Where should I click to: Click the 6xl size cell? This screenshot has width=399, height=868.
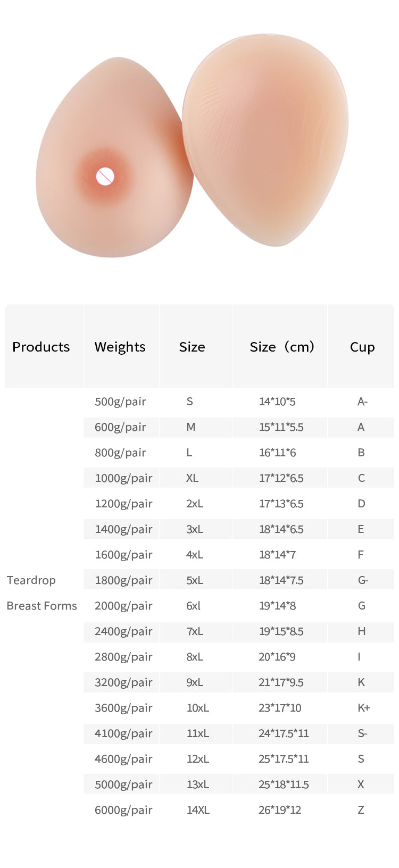click(x=193, y=606)
